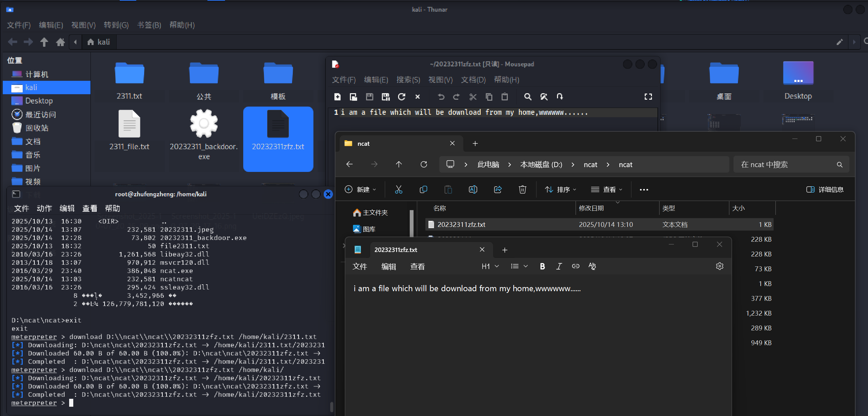Click Mousepad's reload document icon
868x416 pixels.
coord(401,97)
